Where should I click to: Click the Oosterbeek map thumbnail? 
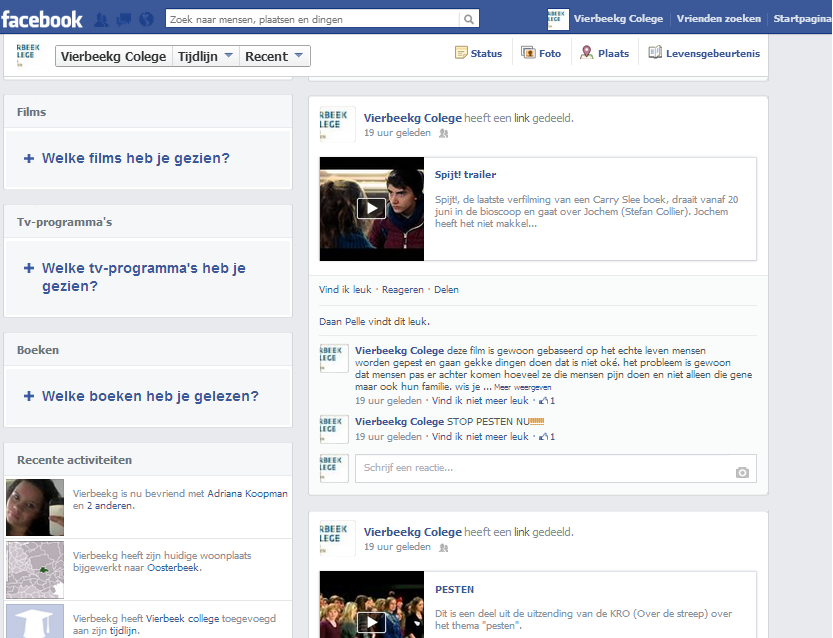click(35, 570)
